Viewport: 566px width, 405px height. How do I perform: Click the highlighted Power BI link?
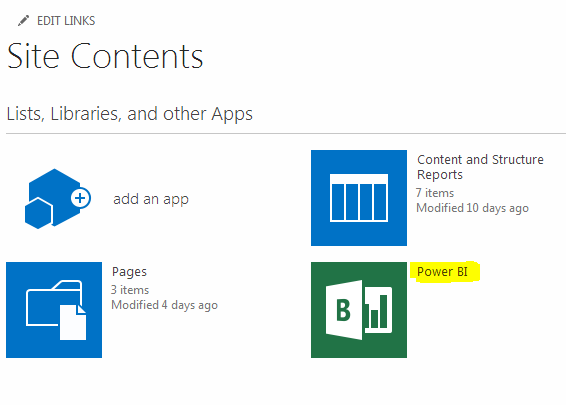442,272
